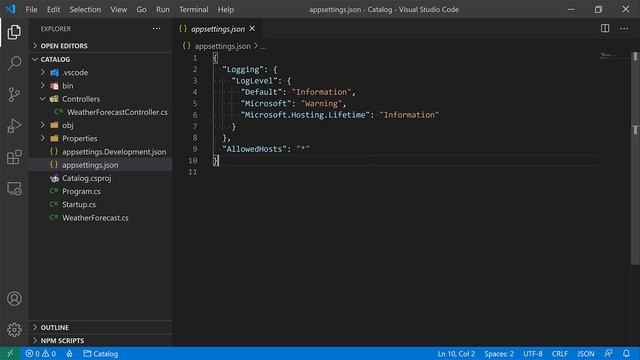
Task: Click the editor vertical scrollbar
Action: [x=636, y=158]
